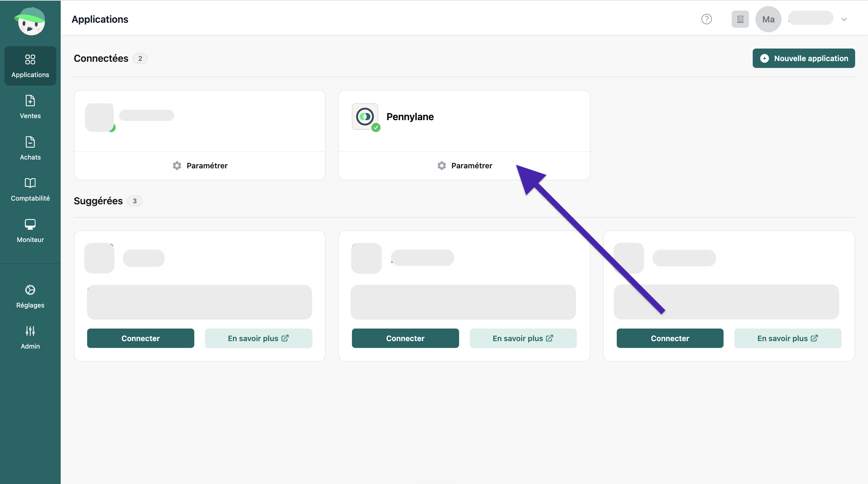Open En savoir plus for second suggested app

[x=523, y=338]
